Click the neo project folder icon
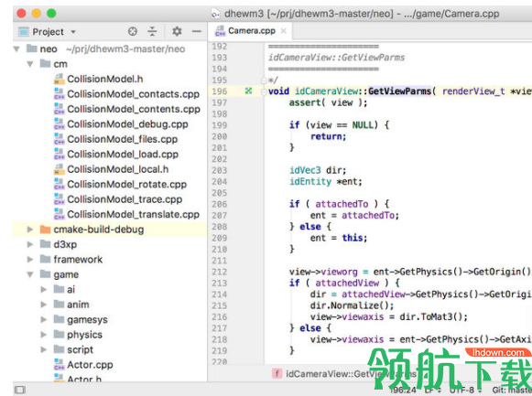The height and width of the screenshot is (396, 532). click(x=32, y=48)
